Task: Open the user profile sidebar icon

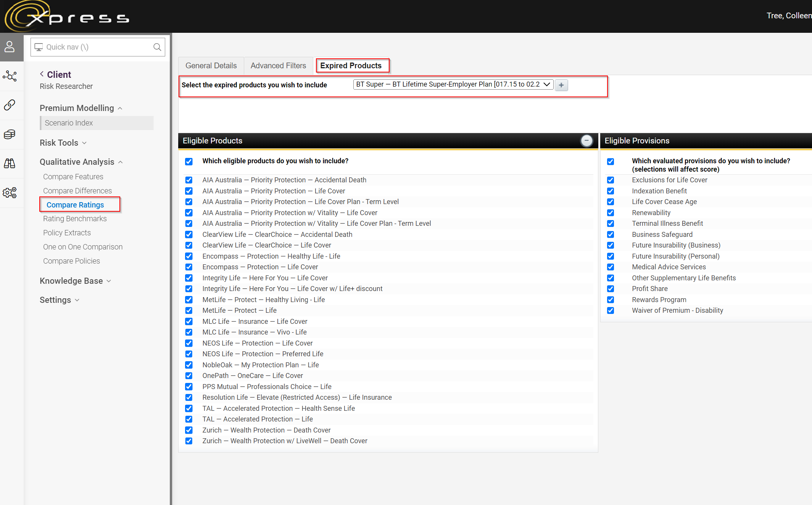Action: tap(10, 47)
